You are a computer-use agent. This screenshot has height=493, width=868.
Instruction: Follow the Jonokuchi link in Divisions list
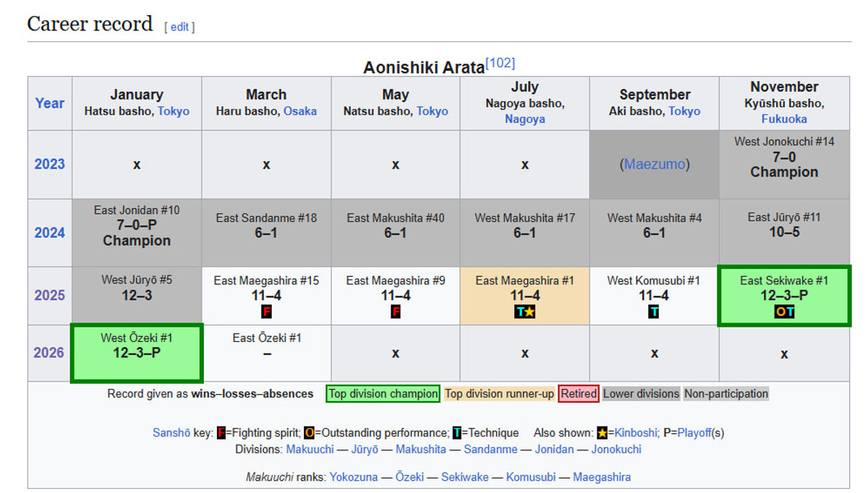(x=616, y=449)
